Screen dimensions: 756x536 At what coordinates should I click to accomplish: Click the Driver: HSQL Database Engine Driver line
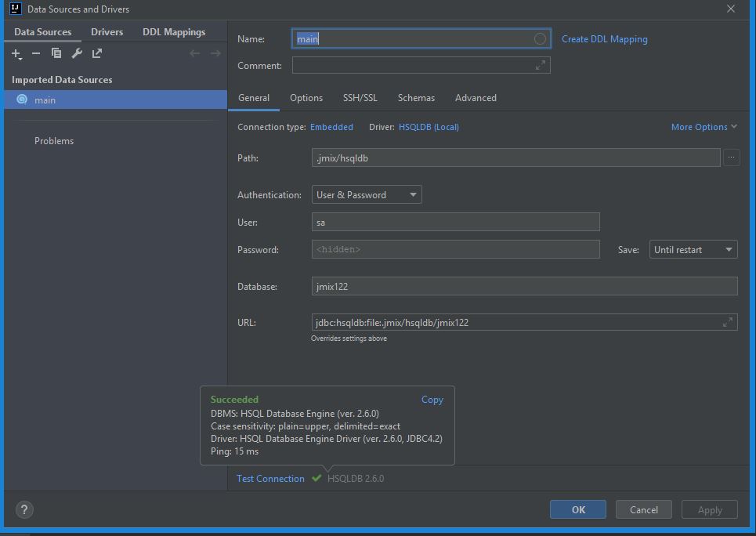click(x=327, y=439)
